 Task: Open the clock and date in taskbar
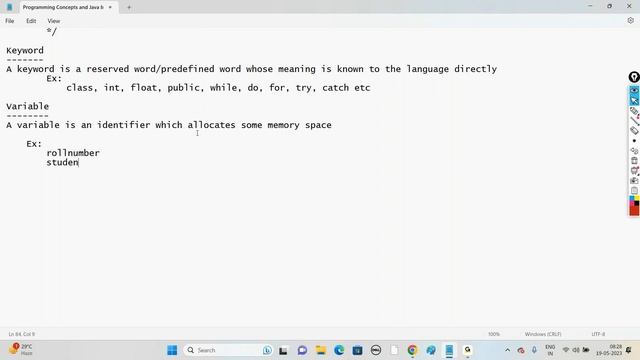(x=609, y=350)
